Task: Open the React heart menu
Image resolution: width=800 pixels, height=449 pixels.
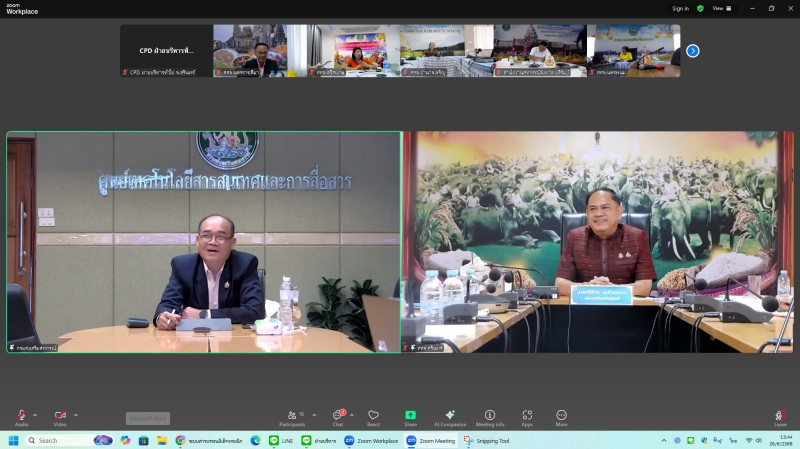Action: (x=373, y=418)
